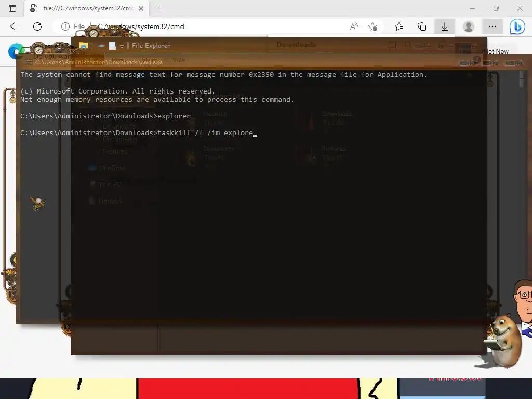Click the clockwork cursor icon in cmd window

[x=37, y=204]
